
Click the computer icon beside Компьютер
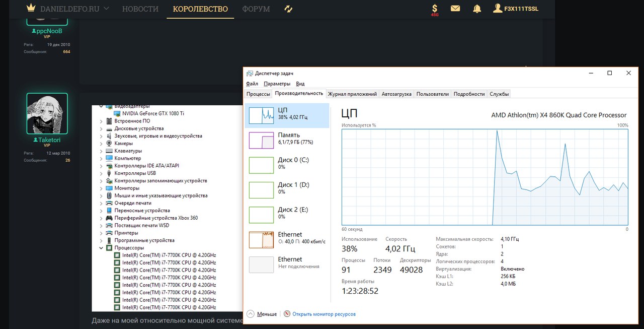(x=109, y=158)
